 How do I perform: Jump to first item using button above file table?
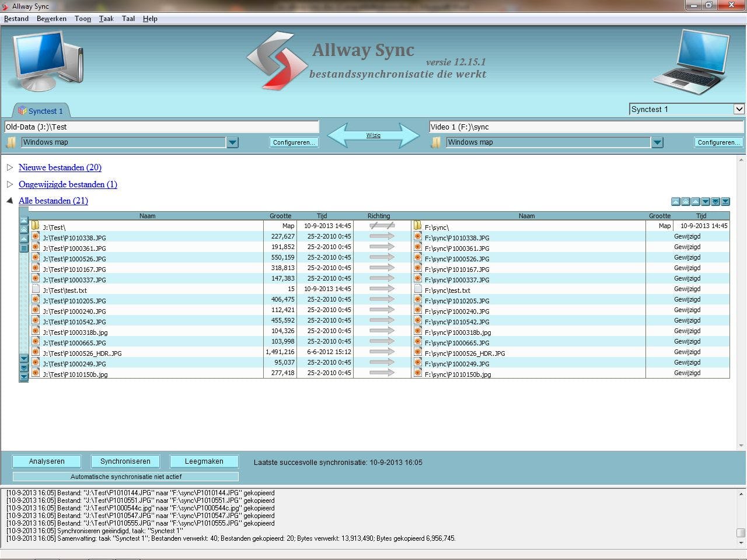676,202
